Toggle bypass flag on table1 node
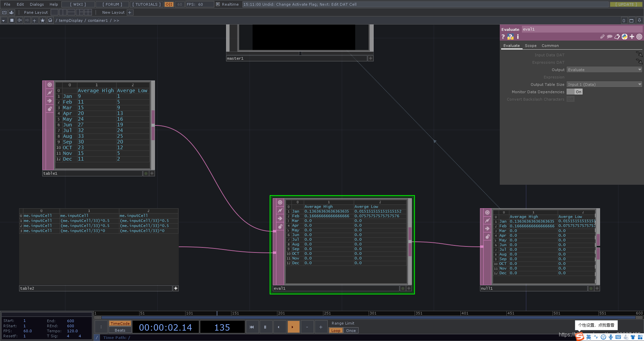 point(50,93)
